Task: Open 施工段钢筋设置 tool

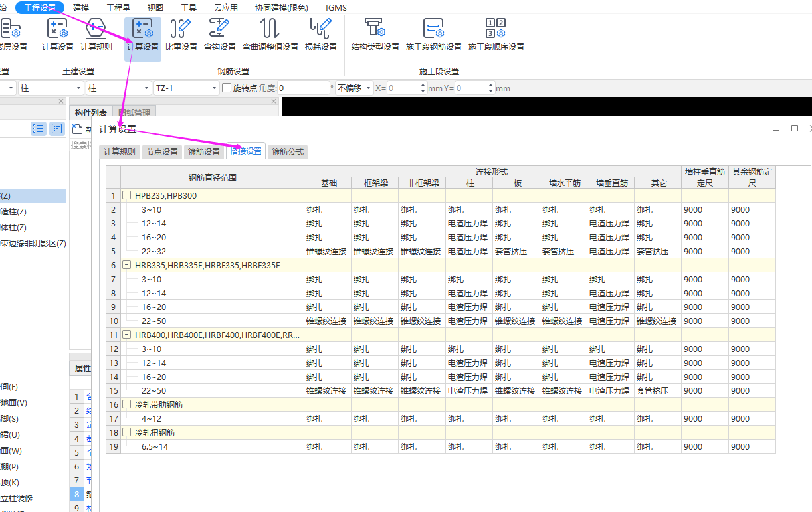Action: click(434, 35)
